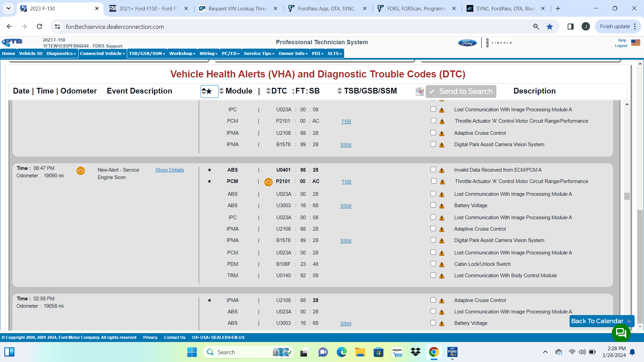Click the Windows Start button
Image resolution: width=644 pixels, height=362 pixels.
point(192,352)
